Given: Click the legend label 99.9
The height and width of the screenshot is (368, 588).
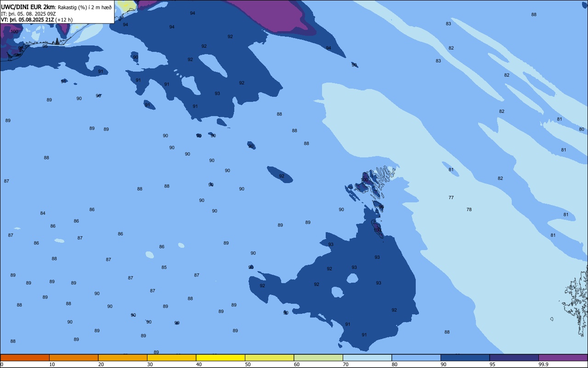Looking at the screenshot, I should 543,364.
